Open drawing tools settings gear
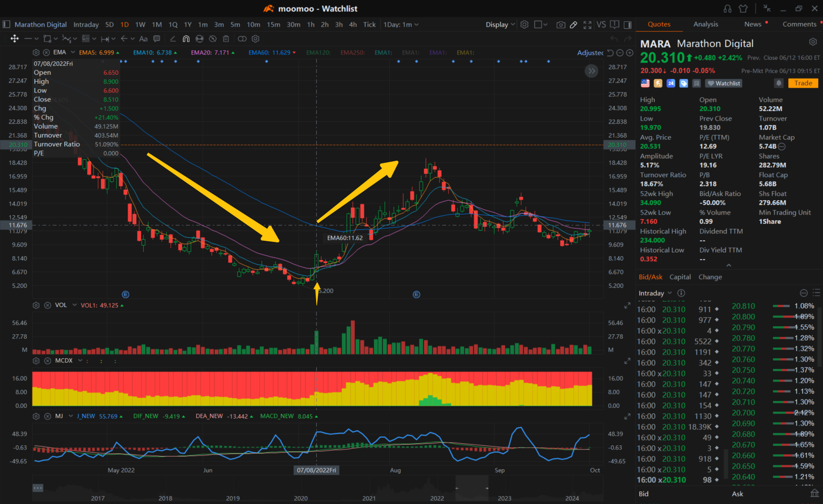 point(255,38)
